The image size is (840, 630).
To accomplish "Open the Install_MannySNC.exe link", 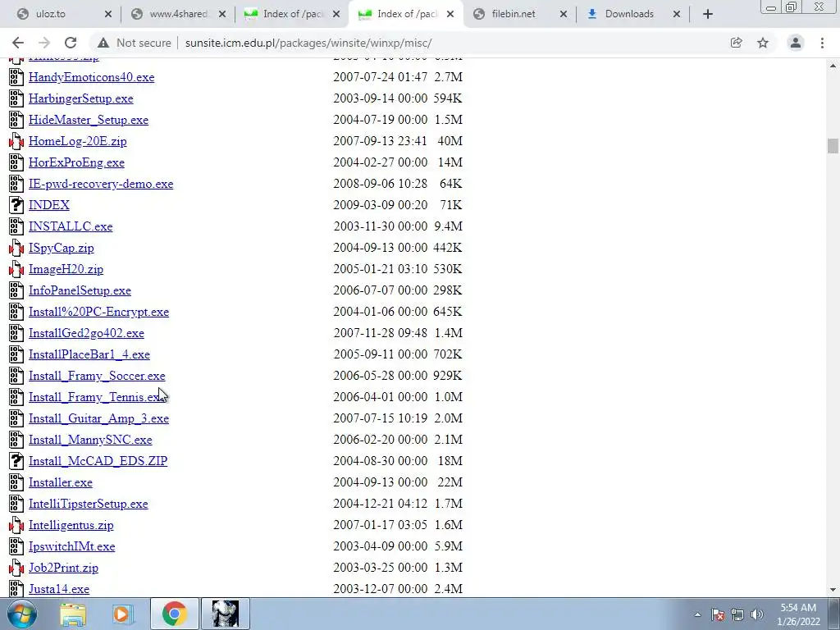I will click(90, 440).
